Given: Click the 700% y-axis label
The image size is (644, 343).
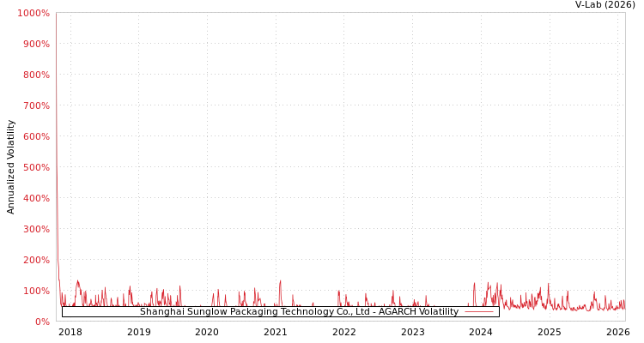Looking at the screenshot, I should click(x=35, y=105).
